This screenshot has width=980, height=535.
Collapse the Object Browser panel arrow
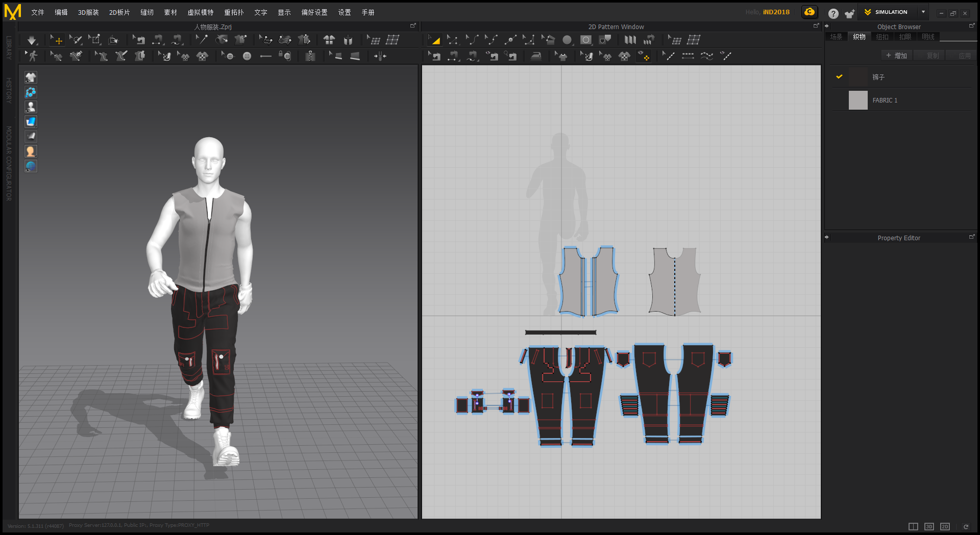827,26
